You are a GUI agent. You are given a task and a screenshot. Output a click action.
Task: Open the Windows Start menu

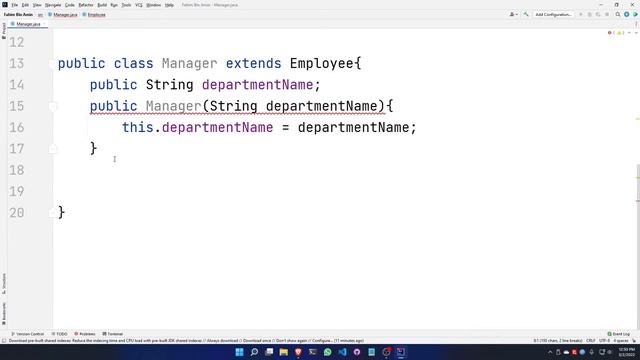click(x=240, y=352)
